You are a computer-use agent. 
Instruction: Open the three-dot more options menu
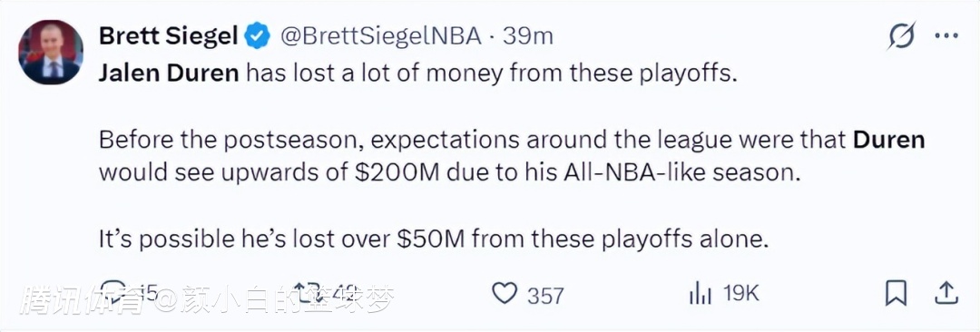(946, 35)
